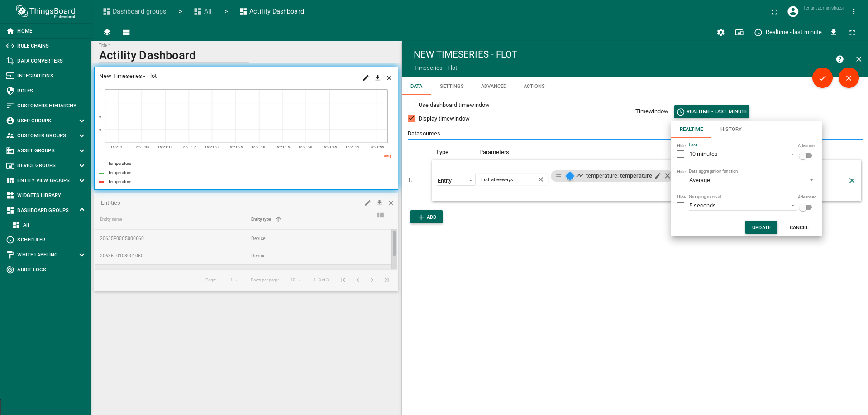Expand Asset Groups in sidebar
The width and height of the screenshot is (868, 415).
[x=81, y=150]
